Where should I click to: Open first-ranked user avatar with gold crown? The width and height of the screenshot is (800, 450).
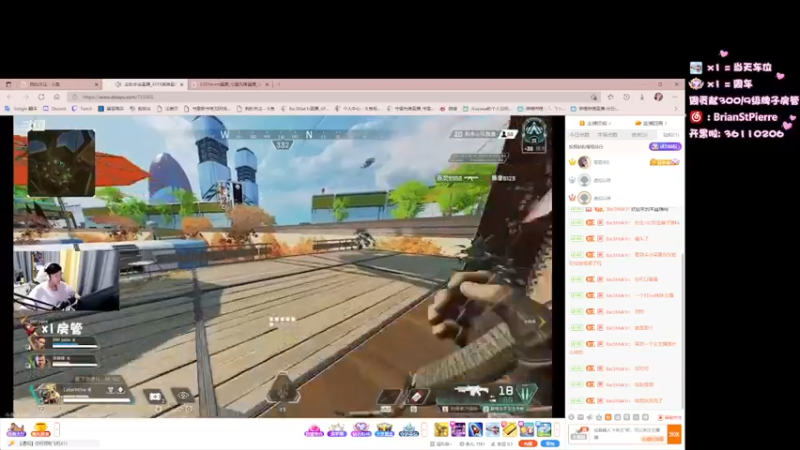(x=584, y=162)
